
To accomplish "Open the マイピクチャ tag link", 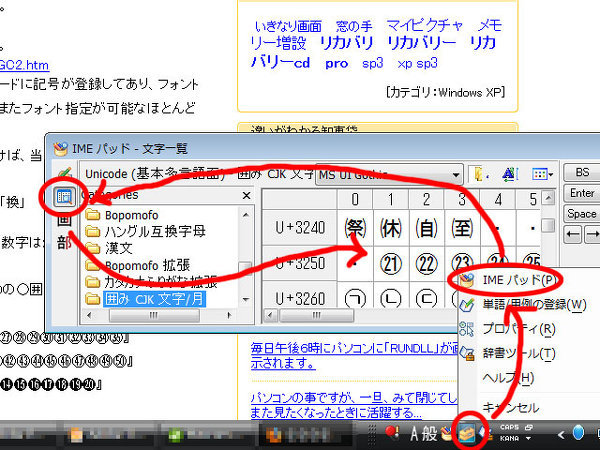I will point(424,26).
